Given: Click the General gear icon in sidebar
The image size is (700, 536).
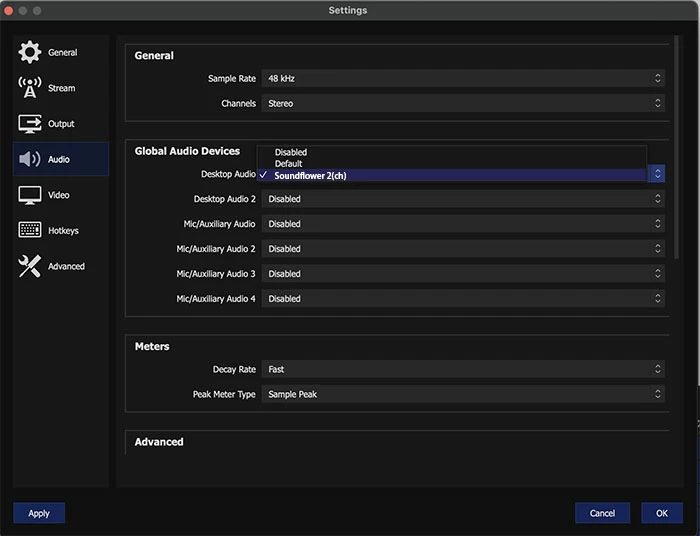Looking at the screenshot, I should pos(30,53).
